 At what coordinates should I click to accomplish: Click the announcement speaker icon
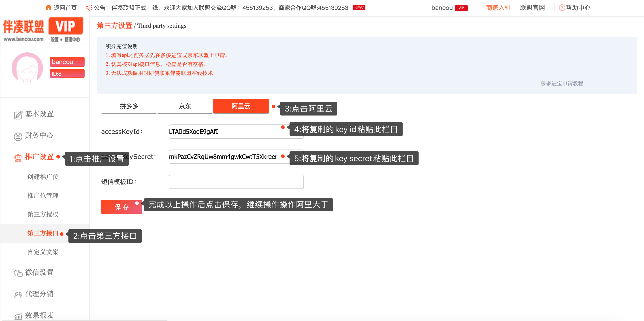pyautogui.click(x=89, y=8)
